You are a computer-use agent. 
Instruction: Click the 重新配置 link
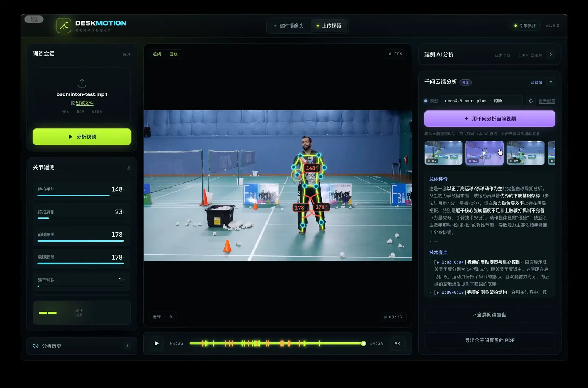(547, 101)
